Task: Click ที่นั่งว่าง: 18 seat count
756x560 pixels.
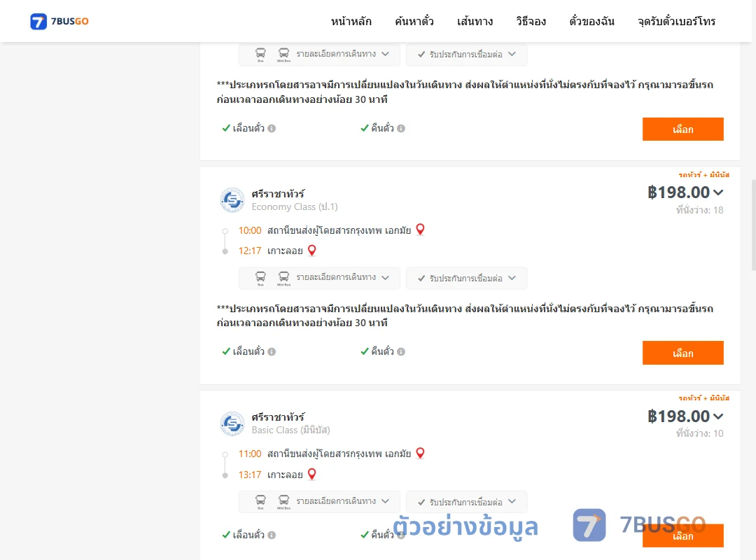Action: click(x=699, y=210)
